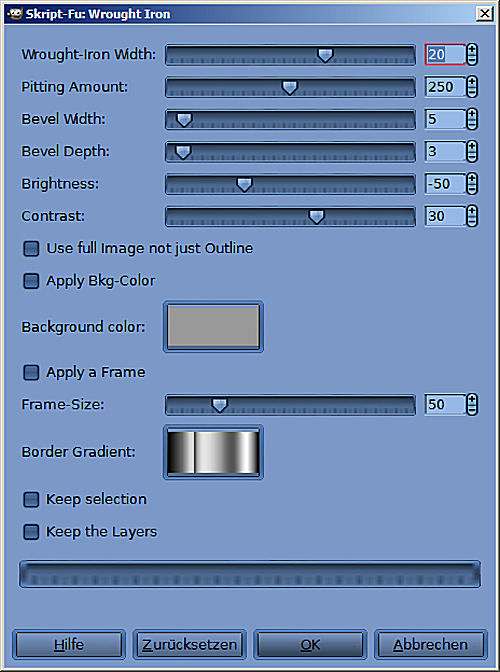Enable the Keep selection checkbox
Image resolution: width=500 pixels, height=672 pixels.
pos(31,500)
